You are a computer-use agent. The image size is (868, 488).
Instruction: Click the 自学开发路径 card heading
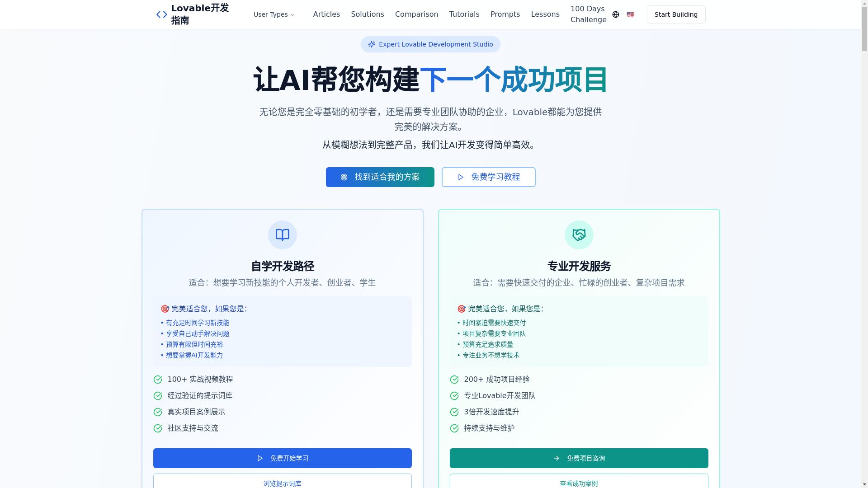283,267
